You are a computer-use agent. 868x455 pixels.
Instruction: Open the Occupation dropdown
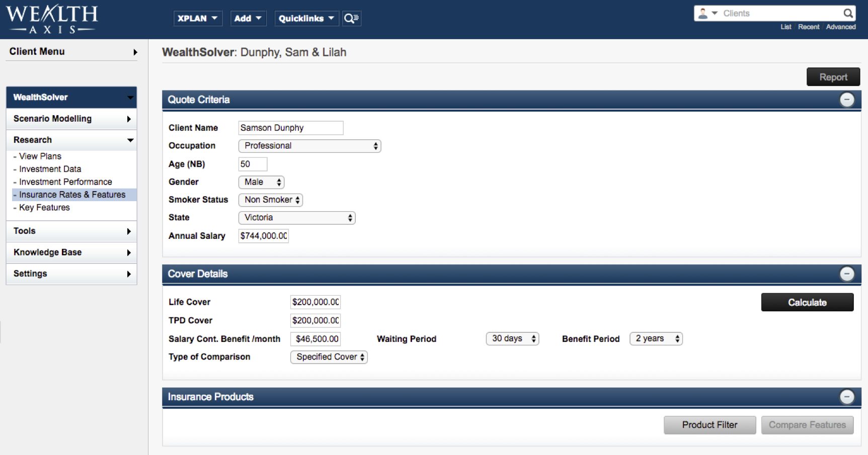[x=309, y=146]
